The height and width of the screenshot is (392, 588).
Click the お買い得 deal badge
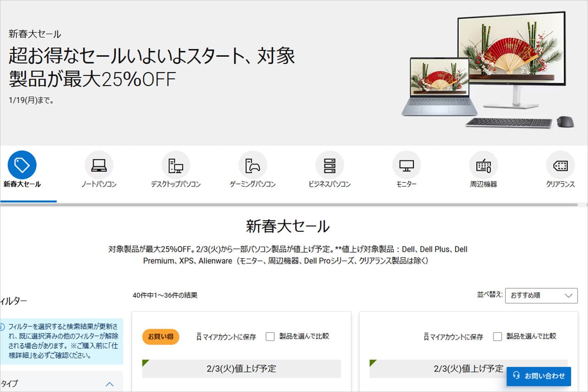[x=160, y=336]
